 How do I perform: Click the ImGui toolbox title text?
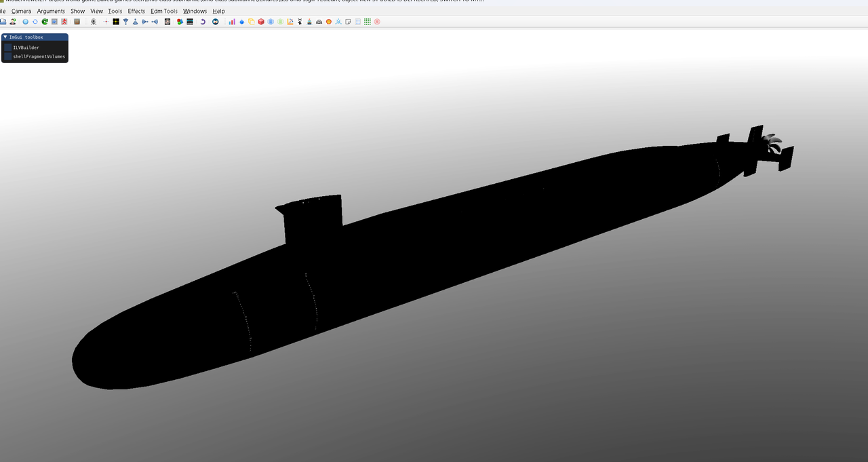click(x=26, y=37)
